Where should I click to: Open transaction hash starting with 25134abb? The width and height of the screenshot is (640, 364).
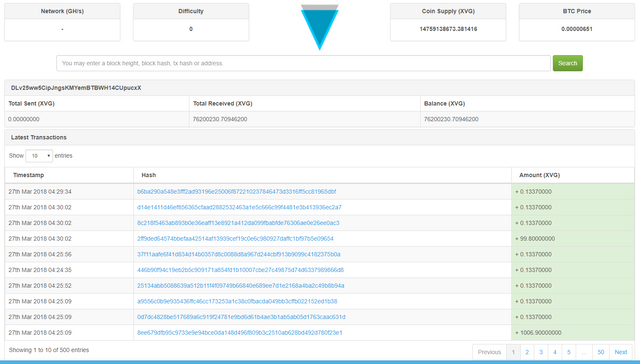[x=240, y=286]
